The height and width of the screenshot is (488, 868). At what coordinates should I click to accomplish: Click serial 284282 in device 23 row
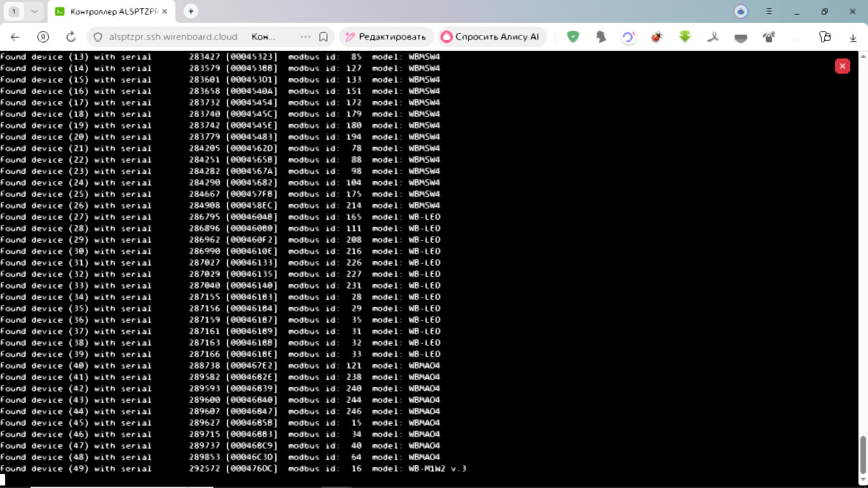[x=205, y=171]
